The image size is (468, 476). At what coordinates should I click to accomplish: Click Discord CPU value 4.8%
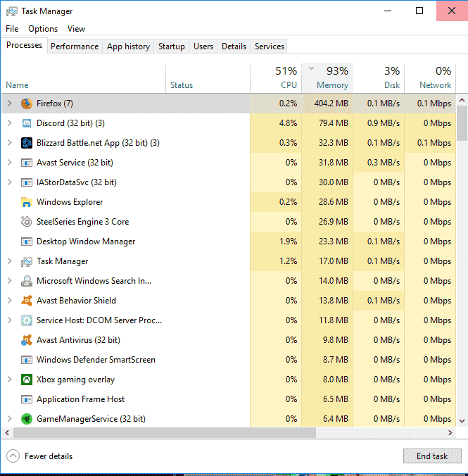click(x=288, y=123)
